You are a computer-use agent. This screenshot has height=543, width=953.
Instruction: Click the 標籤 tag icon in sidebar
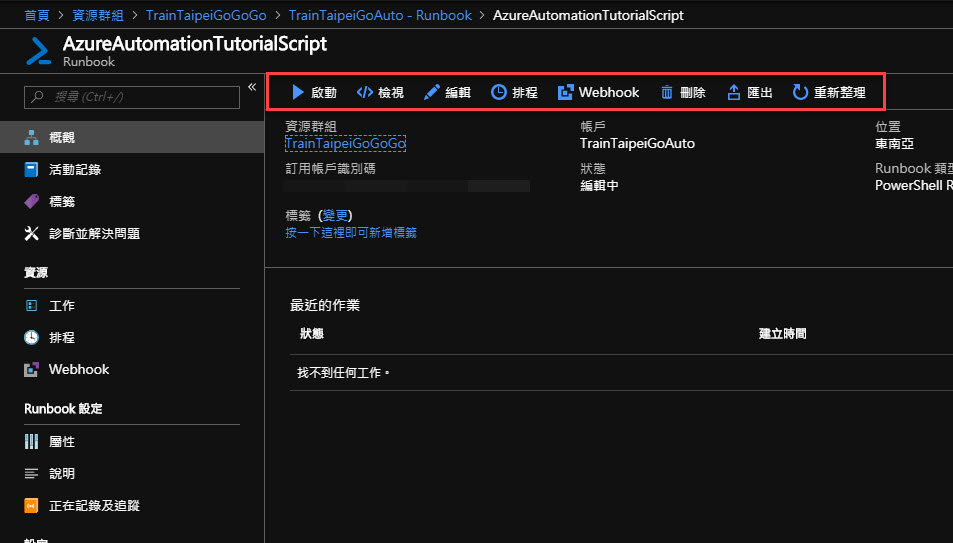point(32,201)
